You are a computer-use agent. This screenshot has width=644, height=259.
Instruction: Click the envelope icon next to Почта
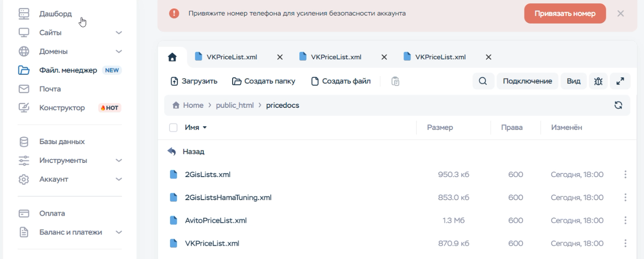point(24,89)
